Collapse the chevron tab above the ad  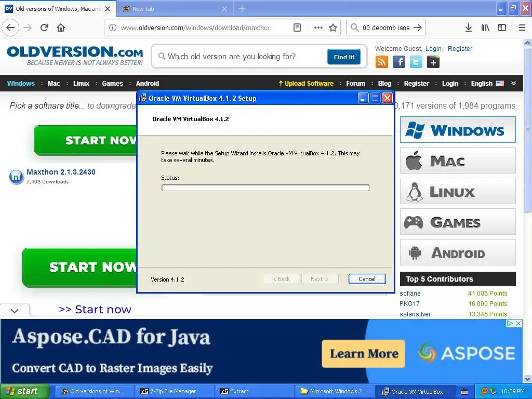pyautogui.click(x=15, y=311)
